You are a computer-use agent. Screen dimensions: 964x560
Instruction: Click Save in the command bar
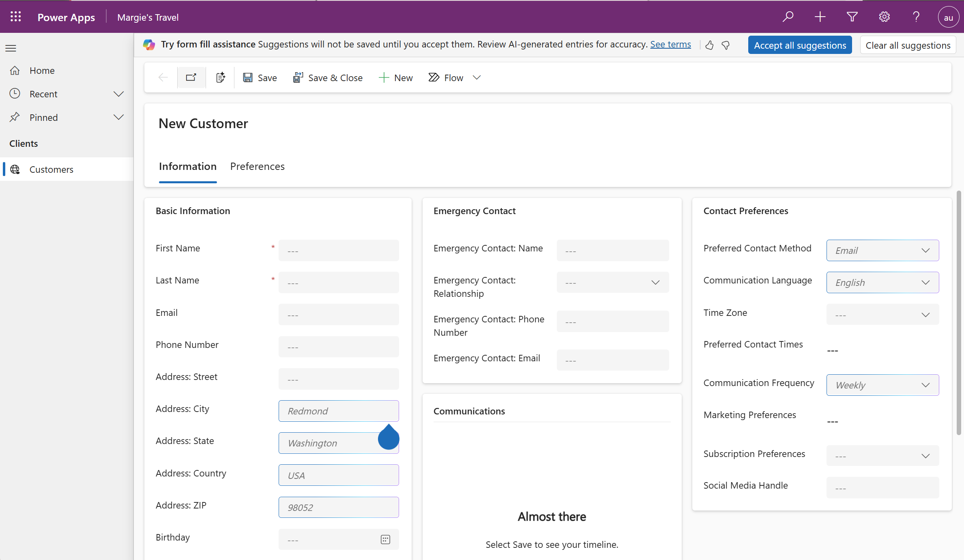(260, 77)
